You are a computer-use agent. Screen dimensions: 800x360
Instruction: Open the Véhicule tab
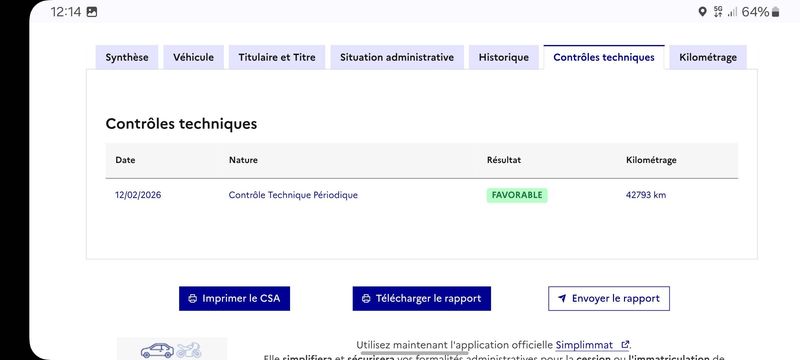point(193,57)
